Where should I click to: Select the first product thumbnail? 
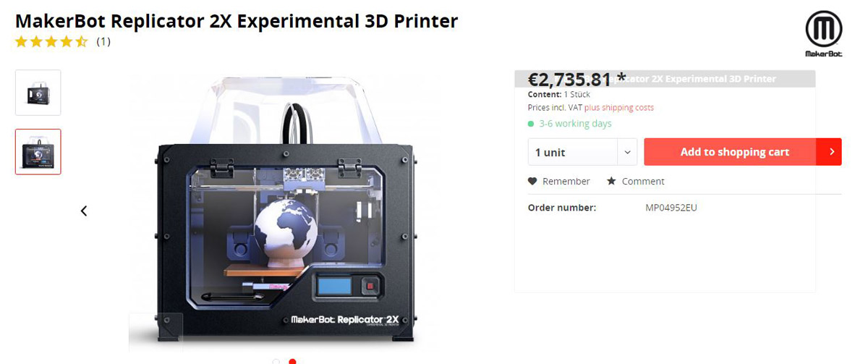pyautogui.click(x=38, y=93)
